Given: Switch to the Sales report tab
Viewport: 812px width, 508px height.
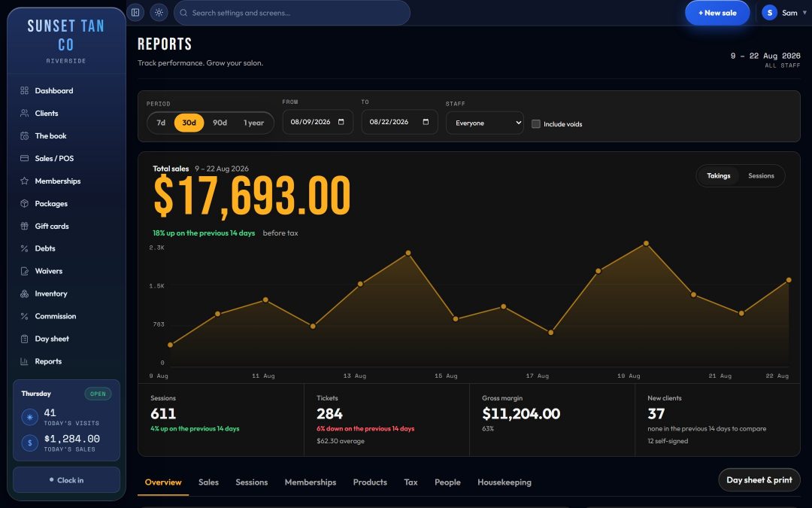Looking at the screenshot, I should click(x=209, y=482).
